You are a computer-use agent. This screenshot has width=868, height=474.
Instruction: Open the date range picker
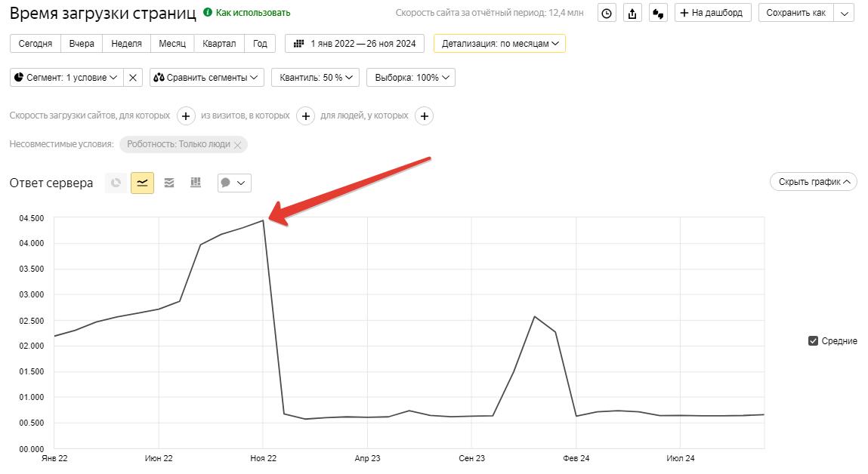(354, 44)
